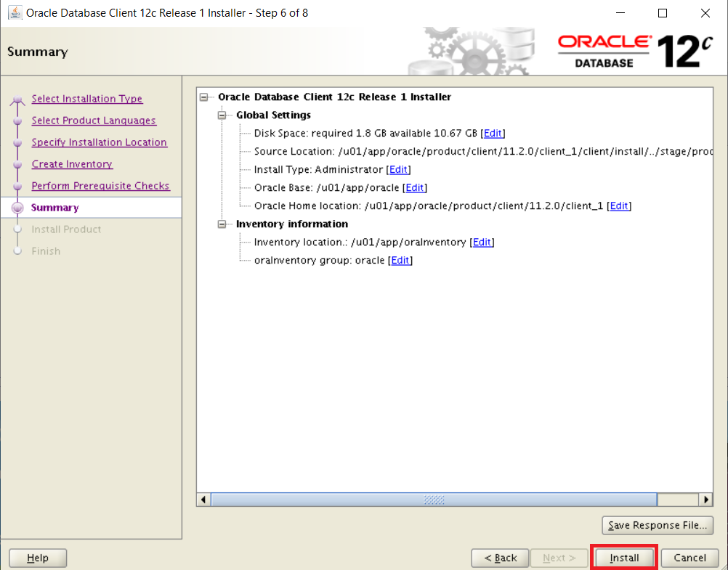Edit the oraInventory group value
The height and width of the screenshot is (570, 728).
(400, 260)
